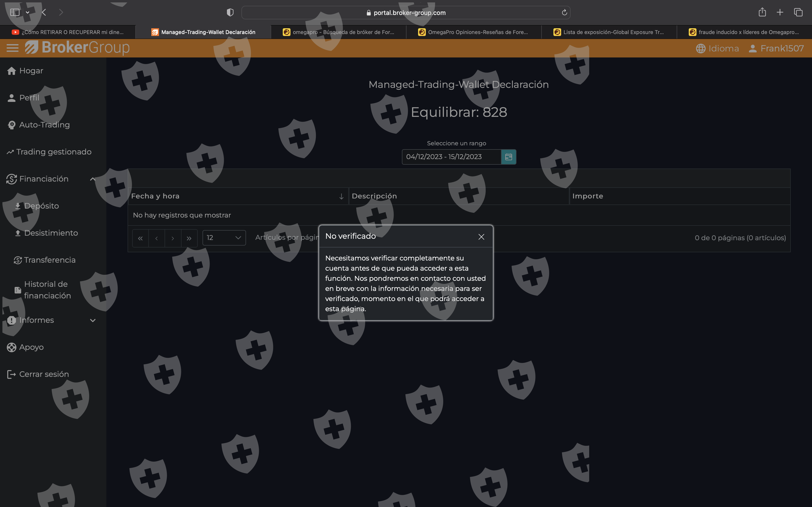The width and height of the screenshot is (812, 507).
Task: Open the hamburger menu in BrokerGroup header
Action: (x=12, y=48)
